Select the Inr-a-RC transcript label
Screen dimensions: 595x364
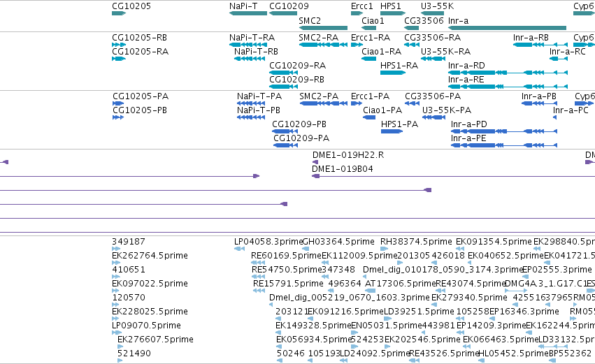click(x=567, y=51)
